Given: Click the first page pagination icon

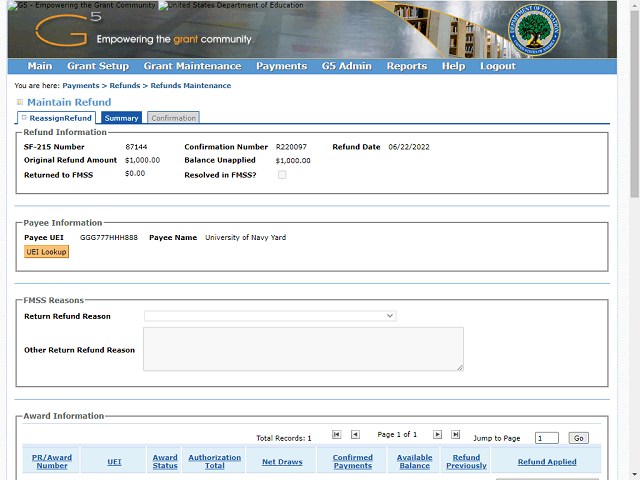Looking at the screenshot, I should 336,435.
